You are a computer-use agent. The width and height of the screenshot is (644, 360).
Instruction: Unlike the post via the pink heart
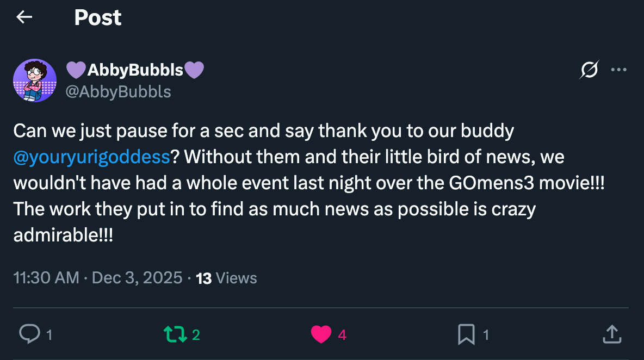click(x=321, y=334)
